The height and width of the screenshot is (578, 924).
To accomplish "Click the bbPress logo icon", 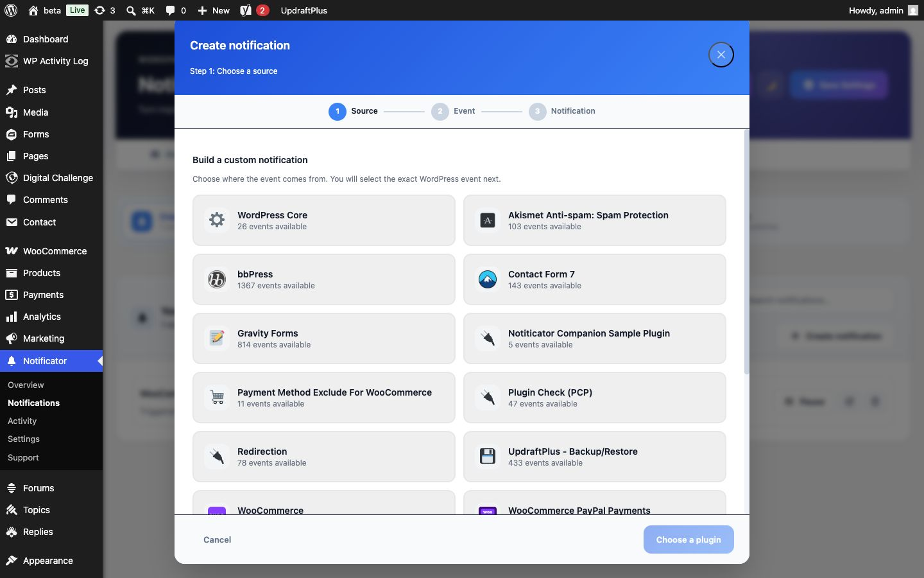I will (x=217, y=279).
